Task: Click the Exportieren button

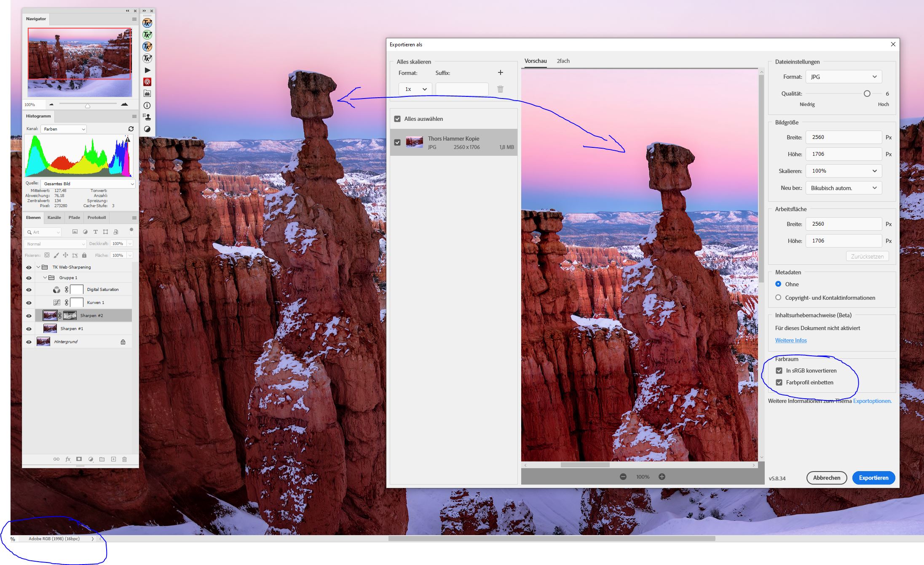Action: (x=873, y=478)
